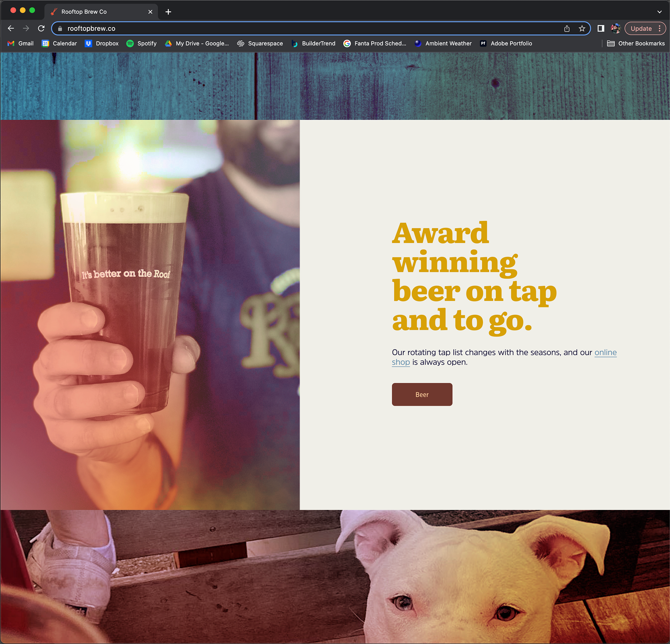The image size is (670, 644).
Task: Expand the Other Bookmarks folder
Action: pyautogui.click(x=636, y=43)
